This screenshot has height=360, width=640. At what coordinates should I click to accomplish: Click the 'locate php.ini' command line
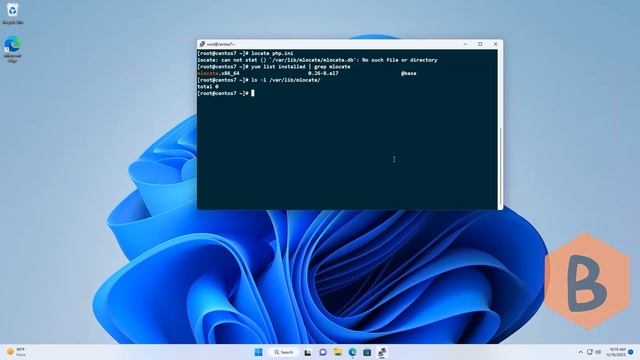point(245,53)
